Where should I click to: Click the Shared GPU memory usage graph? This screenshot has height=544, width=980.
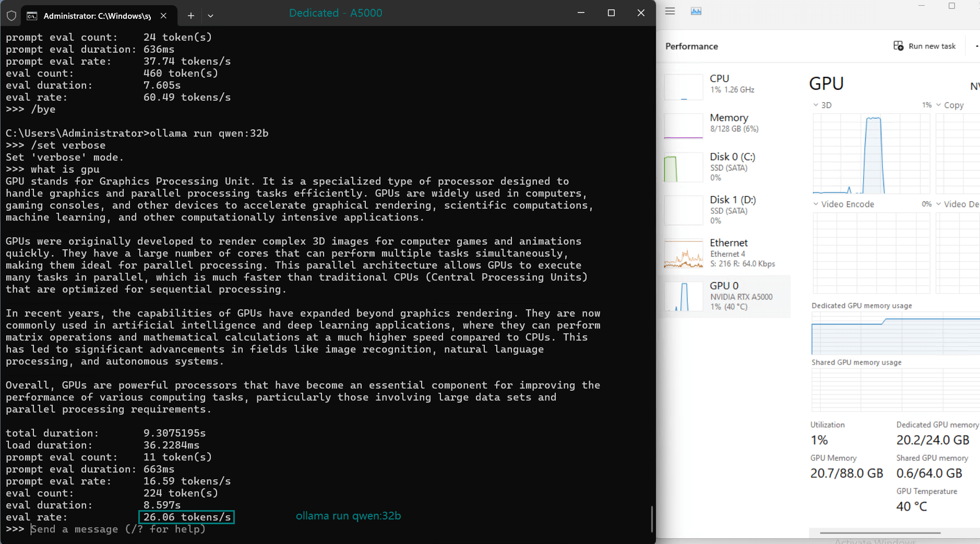[x=895, y=390]
